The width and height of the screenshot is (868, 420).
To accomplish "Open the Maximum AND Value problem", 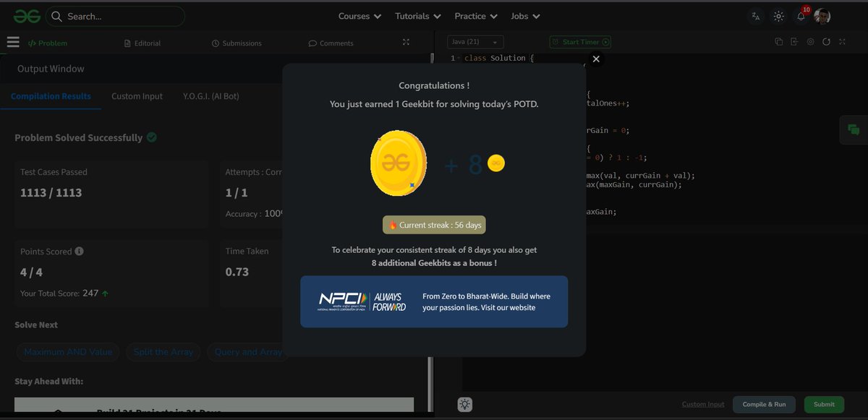I will pos(68,352).
